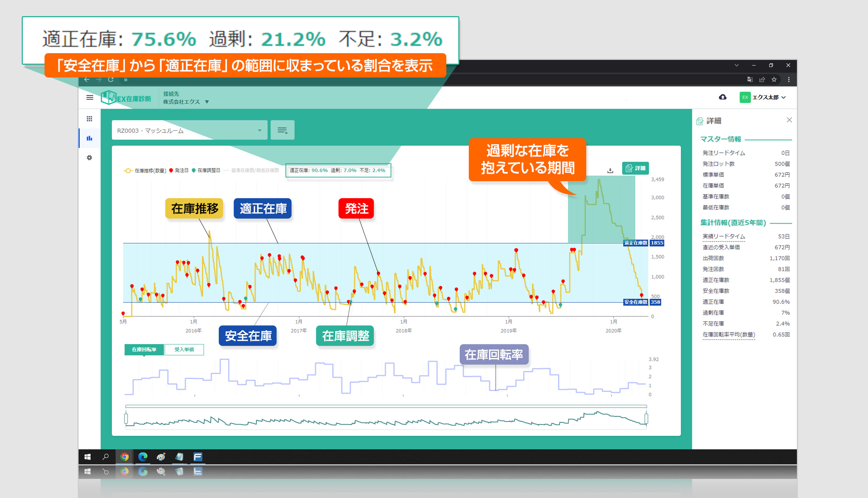Open Google Chrome from the Windows taskbar
This screenshot has height=498, width=868.
[125, 457]
